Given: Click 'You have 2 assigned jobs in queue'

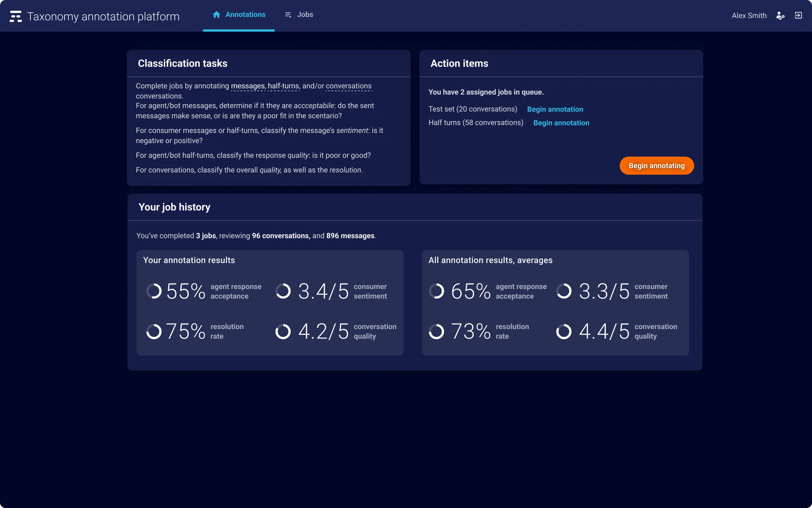Looking at the screenshot, I should point(486,92).
